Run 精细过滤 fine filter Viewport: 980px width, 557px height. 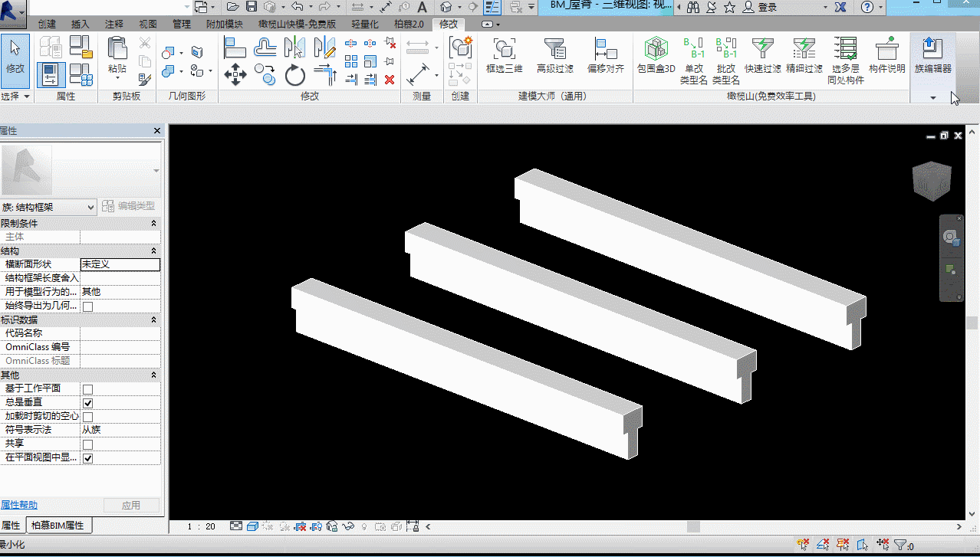[804, 55]
